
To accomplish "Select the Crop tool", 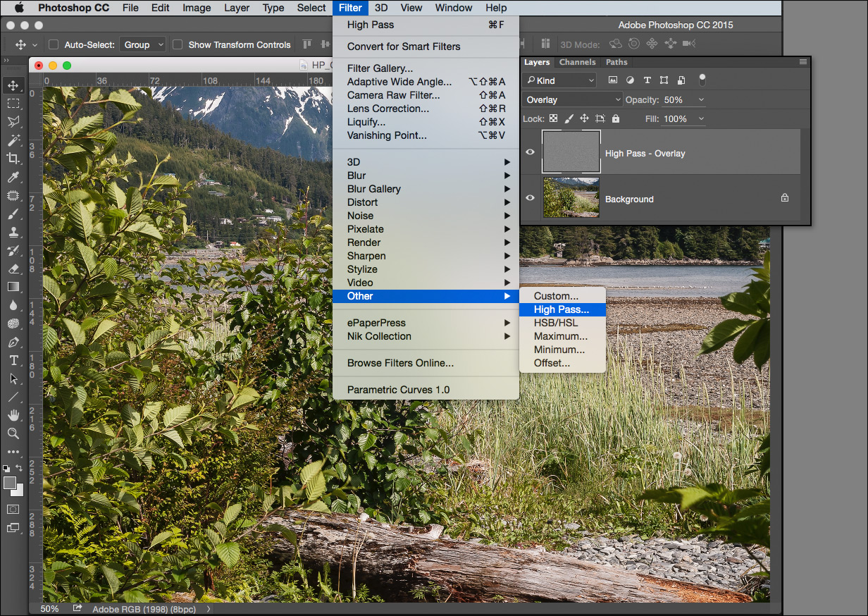I will pos(13,159).
